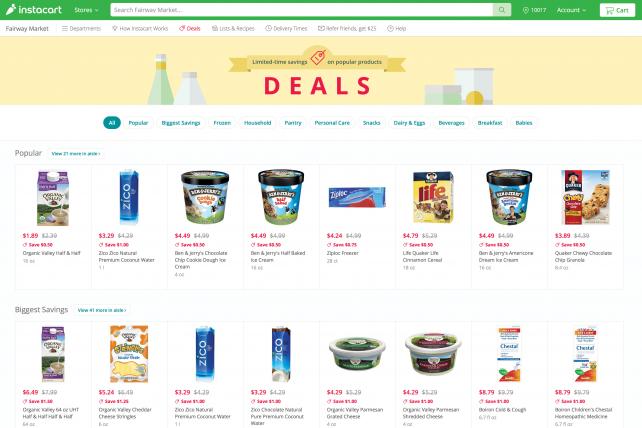Open Delivery Times clock link
The width and height of the screenshot is (642, 428).
coord(286,28)
